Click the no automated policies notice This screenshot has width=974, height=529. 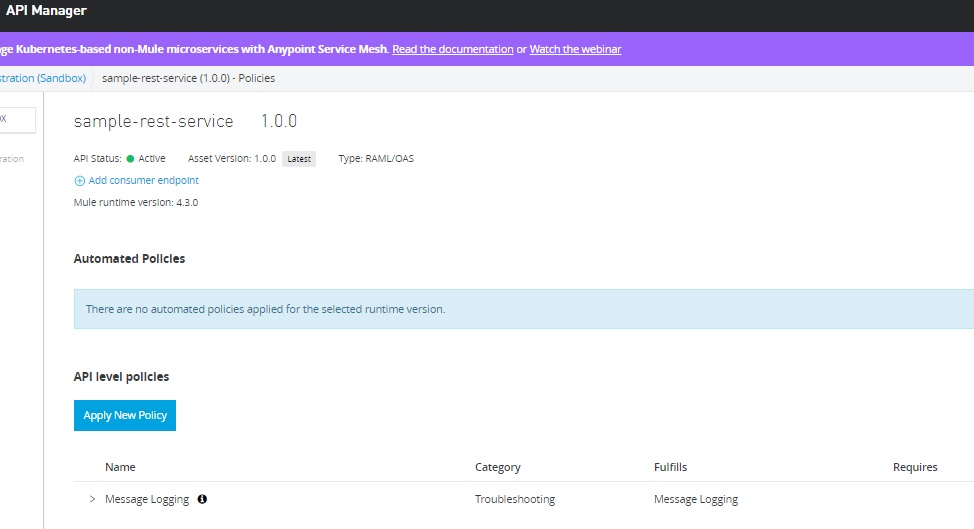(524, 309)
